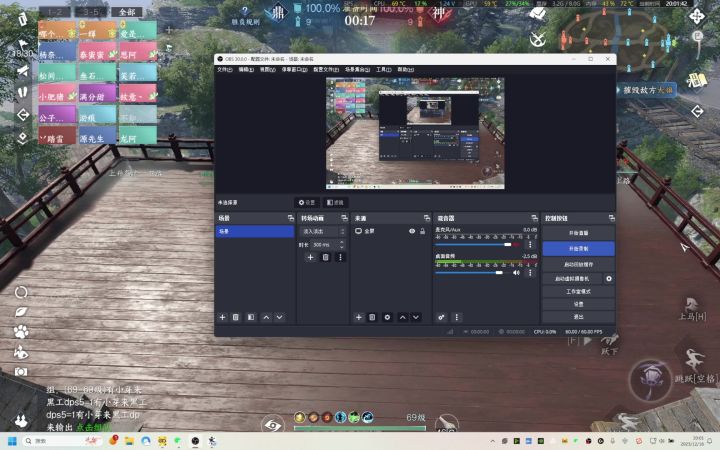Move source down in the Sources panel
720x450 pixels.
(x=416, y=317)
